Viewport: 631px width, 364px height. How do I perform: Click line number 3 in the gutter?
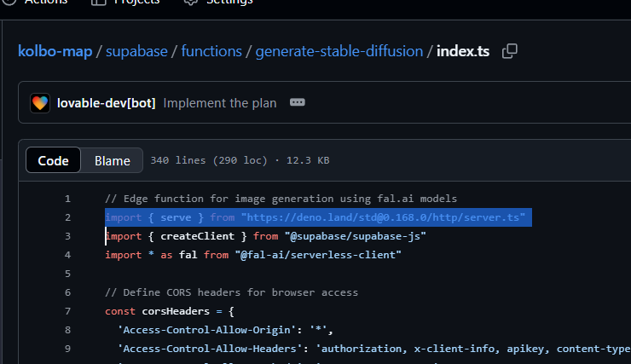point(67,236)
